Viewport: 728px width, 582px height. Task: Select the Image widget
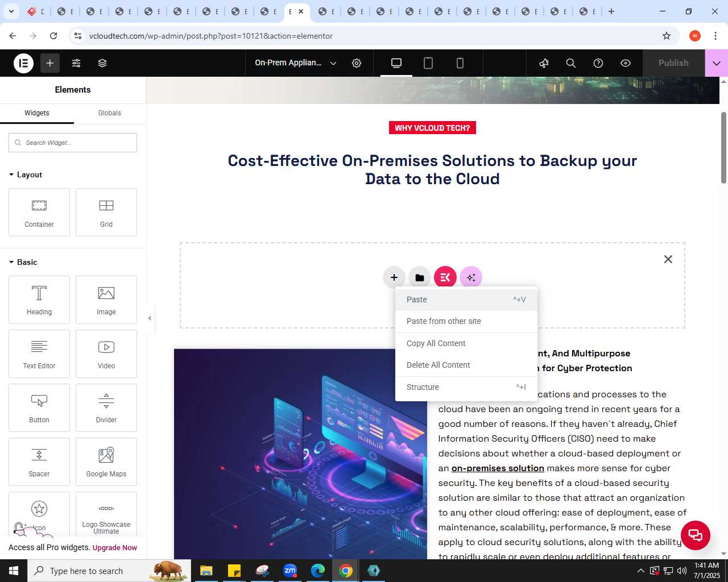[x=106, y=300]
